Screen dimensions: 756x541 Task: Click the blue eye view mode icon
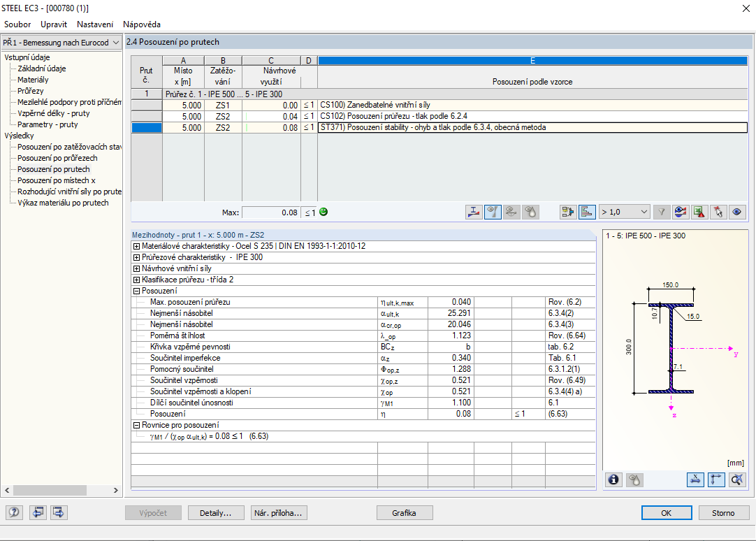736,212
